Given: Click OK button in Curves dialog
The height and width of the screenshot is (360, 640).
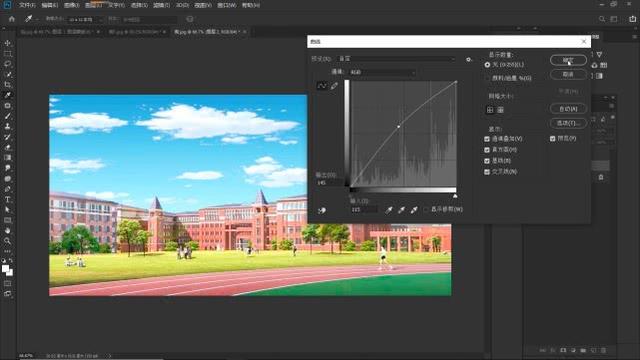Looking at the screenshot, I should point(568,60).
